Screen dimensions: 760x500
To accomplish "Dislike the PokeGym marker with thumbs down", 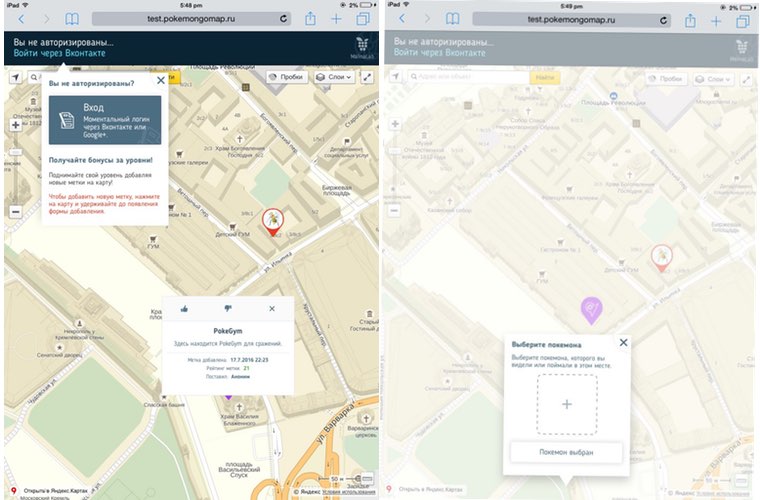I will 228,309.
